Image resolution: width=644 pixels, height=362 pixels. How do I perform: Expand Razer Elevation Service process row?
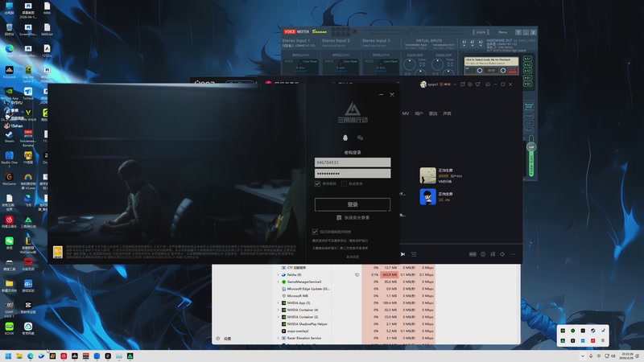[278, 338]
